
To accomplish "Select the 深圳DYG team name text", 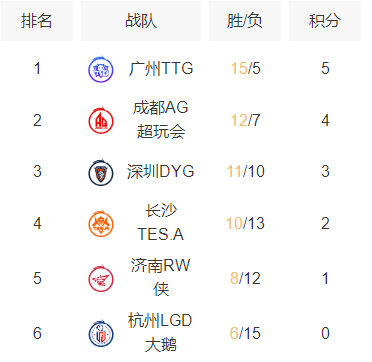I will (161, 172).
